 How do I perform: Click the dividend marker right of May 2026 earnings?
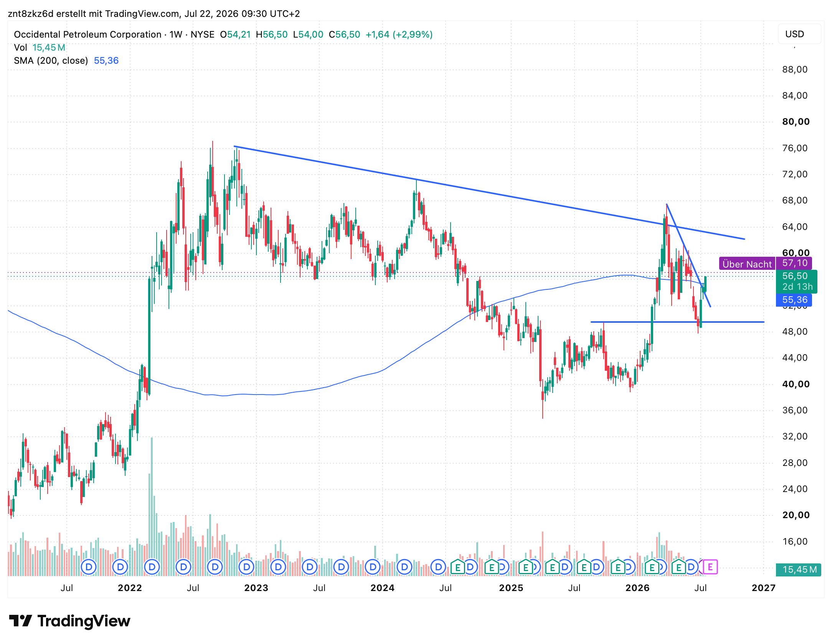click(x=691, y=566)
